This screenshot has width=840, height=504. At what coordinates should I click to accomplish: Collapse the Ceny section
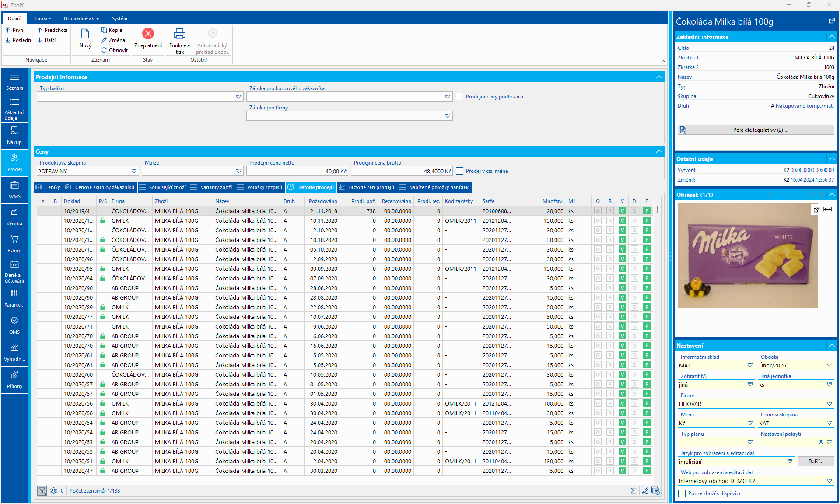tap(659, 151)
